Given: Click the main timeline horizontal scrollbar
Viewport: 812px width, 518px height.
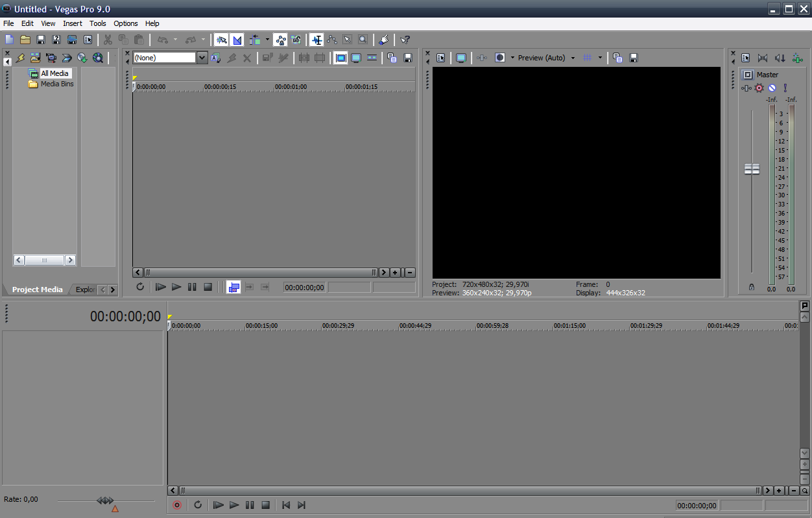Looking at the screenshot, I should 470,491.
